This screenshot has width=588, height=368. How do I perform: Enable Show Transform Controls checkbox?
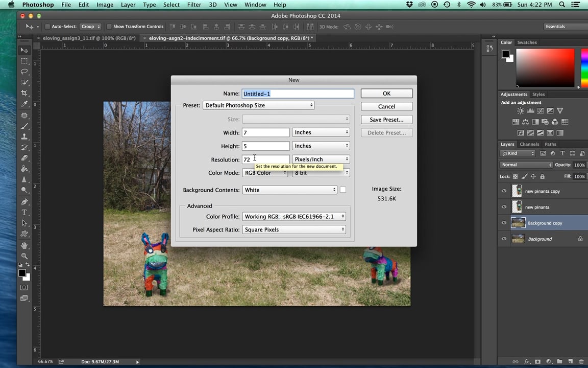pos(109,27)
